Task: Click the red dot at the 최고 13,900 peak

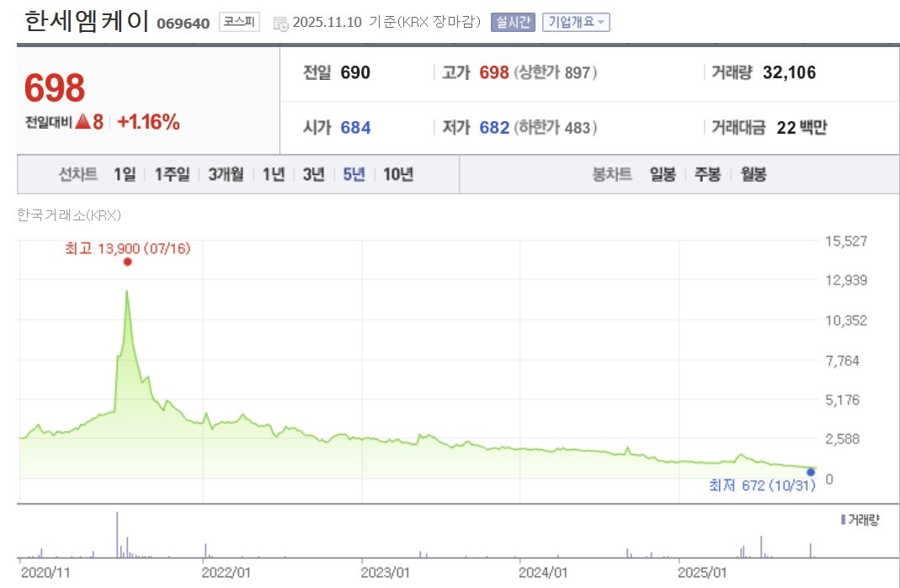Action: pyautogui.click(x=127, y=262)
